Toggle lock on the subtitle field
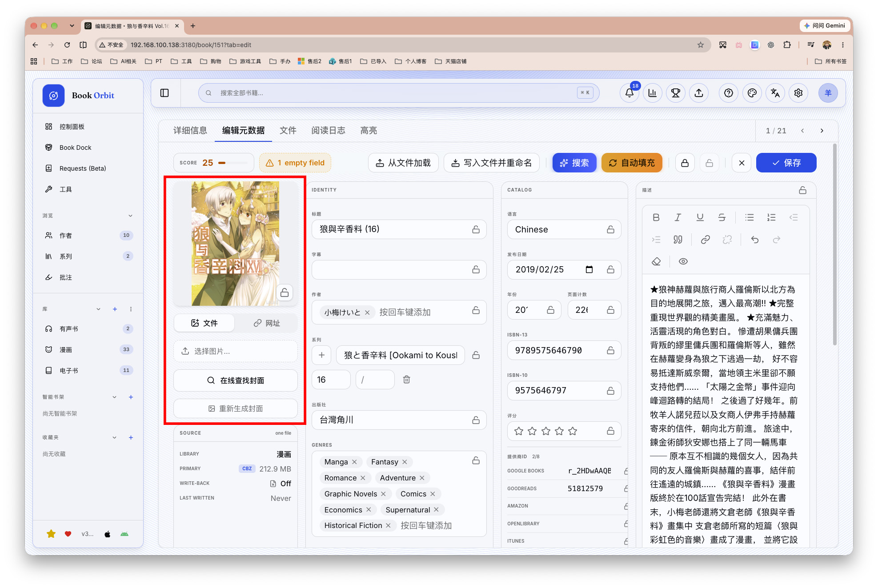The image size is (878, 588). [x=476, y=269]
